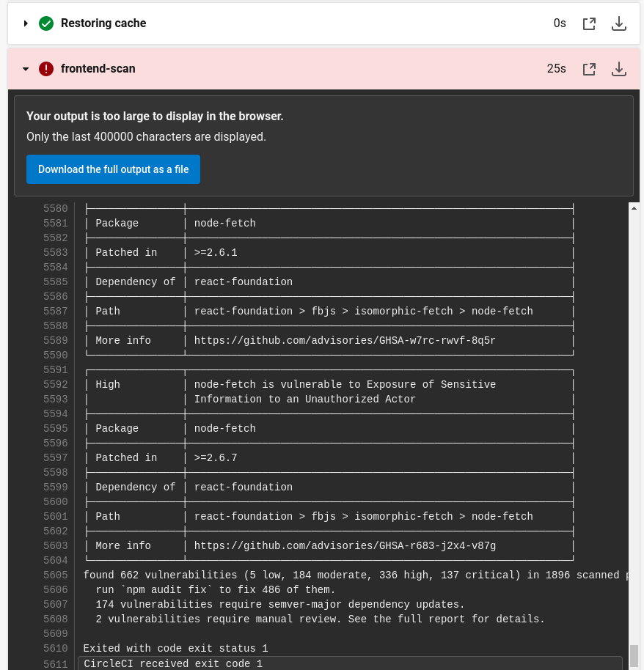
Task: Download the frontend-scan step output
Action: [x=619, y=69]
